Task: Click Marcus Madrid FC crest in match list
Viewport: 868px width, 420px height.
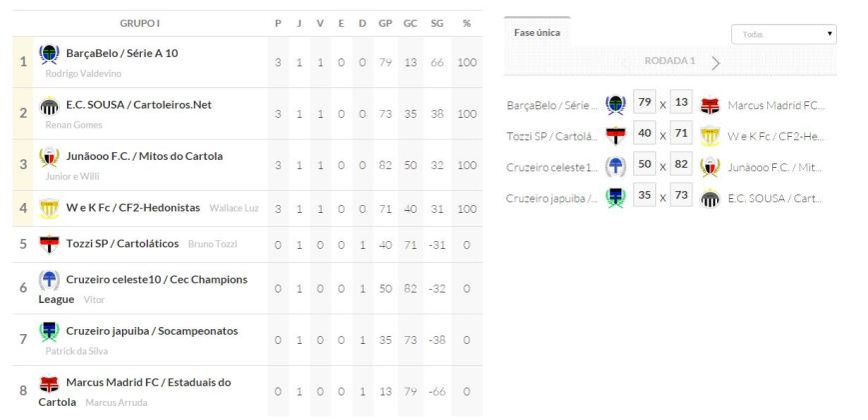Action: 710,105
